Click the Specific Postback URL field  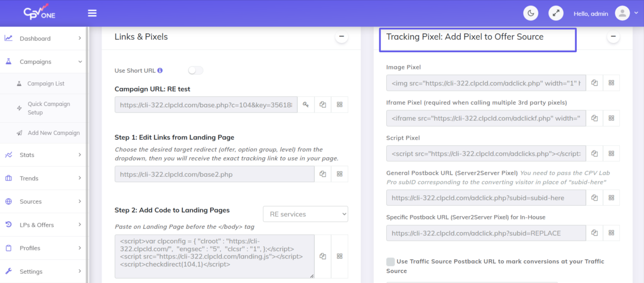coord(486,233)
